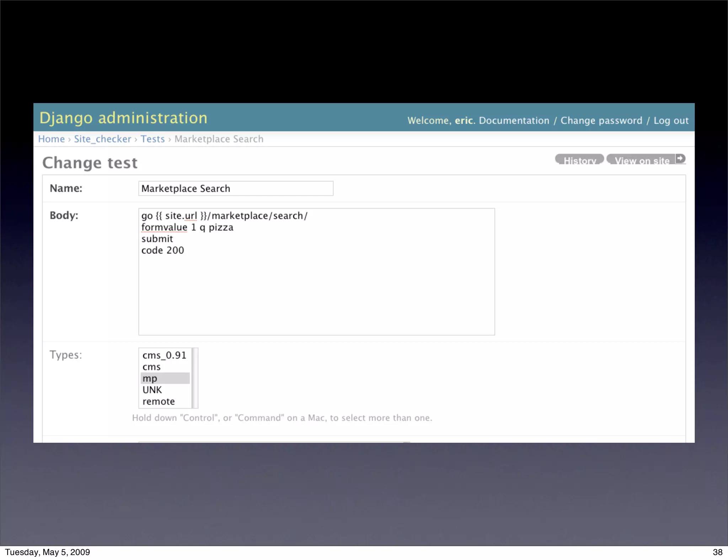The width and height of the screenshot is (728, 560).
Task: Open the Site_checker breadcrumb link
Action: pyautogui.click(x=102, y=139)
